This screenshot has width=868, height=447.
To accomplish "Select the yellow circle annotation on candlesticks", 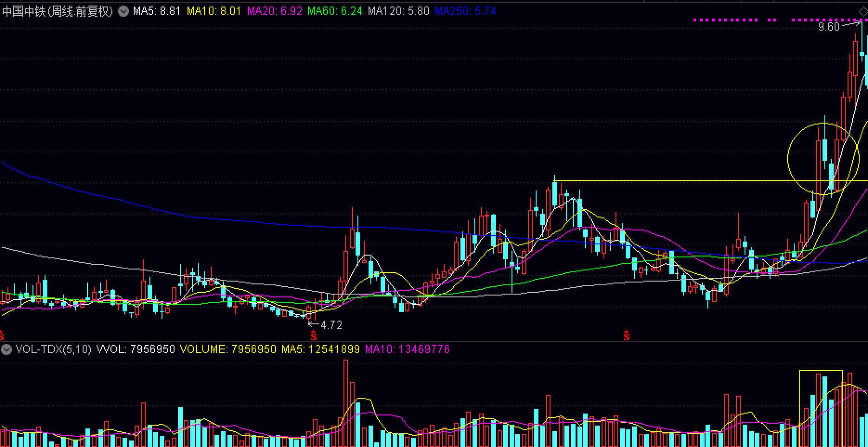I will pyautogui.click(x=823, y=159).
